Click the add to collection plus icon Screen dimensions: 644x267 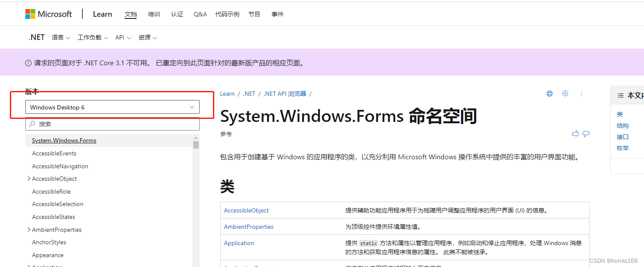click(565, 94)
